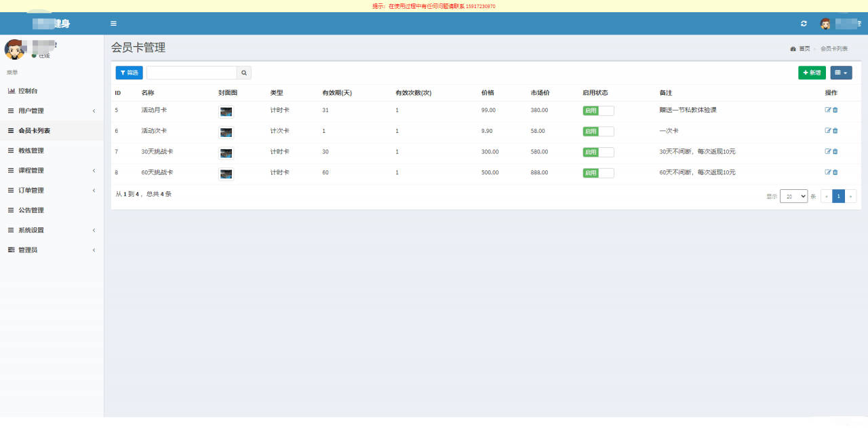Click the ID column header
This screenshot has width=868, height=428.
point(118,93)
